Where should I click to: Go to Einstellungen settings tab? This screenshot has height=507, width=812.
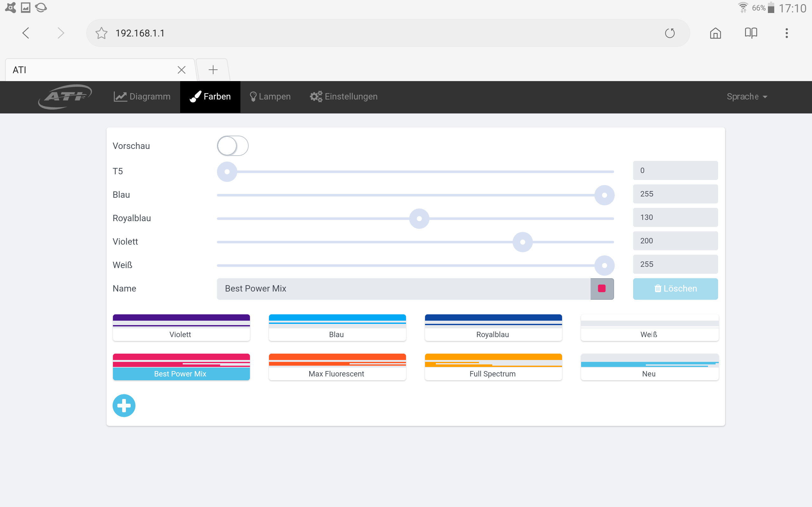tap(344, 97)
